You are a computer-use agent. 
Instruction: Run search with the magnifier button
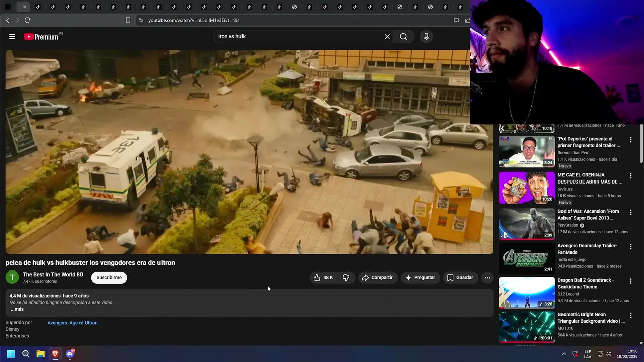404,37
